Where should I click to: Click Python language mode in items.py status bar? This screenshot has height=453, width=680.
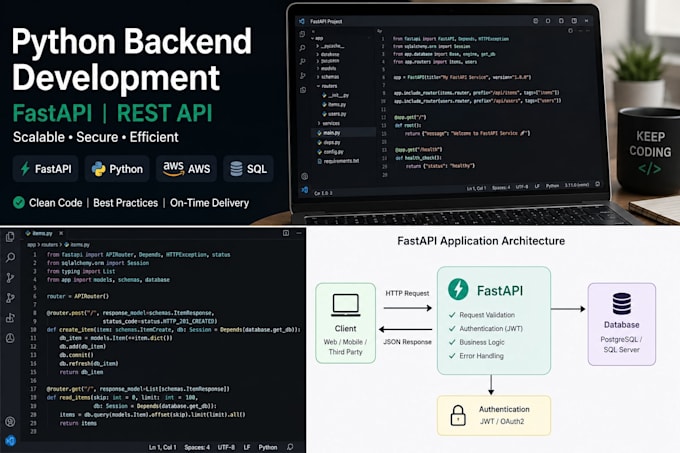point(268,447)
